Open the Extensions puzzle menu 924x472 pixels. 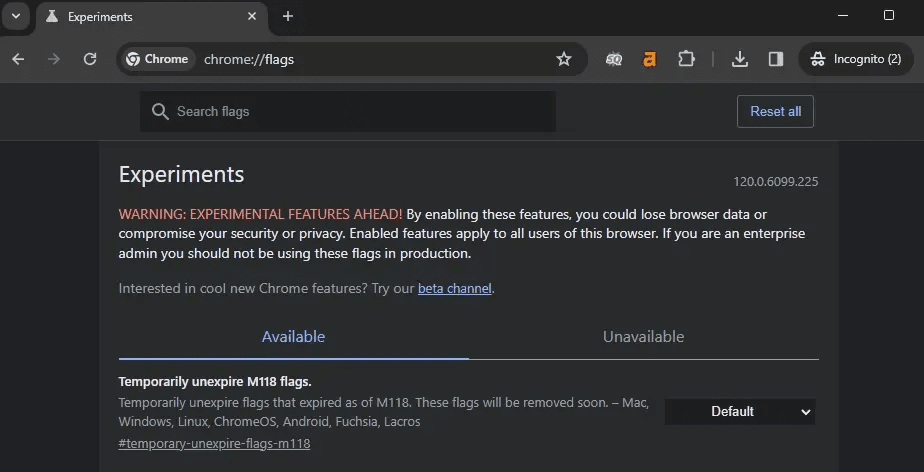(x=686, y=59)
